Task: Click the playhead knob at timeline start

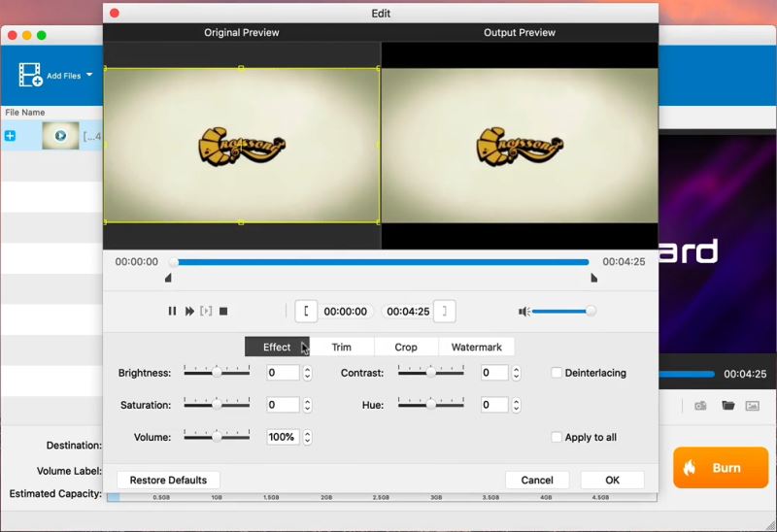Action: pos(173,262)
